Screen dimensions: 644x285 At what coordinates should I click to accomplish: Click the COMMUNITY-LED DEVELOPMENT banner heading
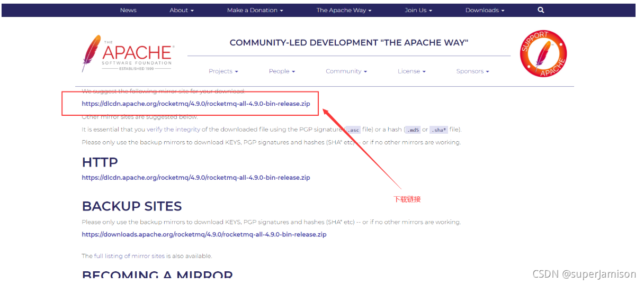coord(349,43)
